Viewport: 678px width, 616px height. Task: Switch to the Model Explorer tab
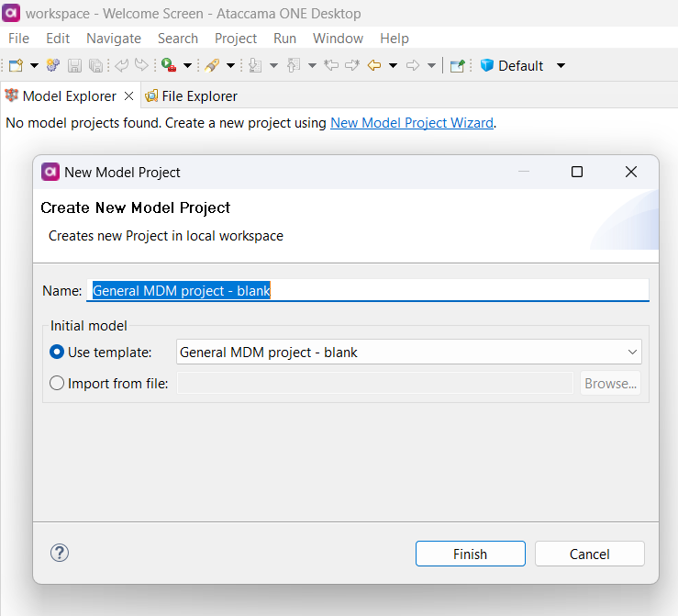[69, 95]
